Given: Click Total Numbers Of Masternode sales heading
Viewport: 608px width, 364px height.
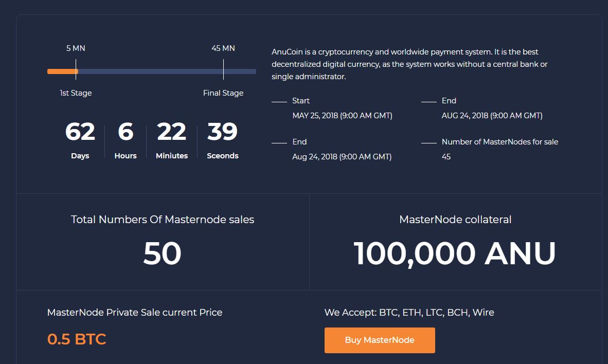Looking at the screenshot, I should pyautogui.click(x=163, y=220).
